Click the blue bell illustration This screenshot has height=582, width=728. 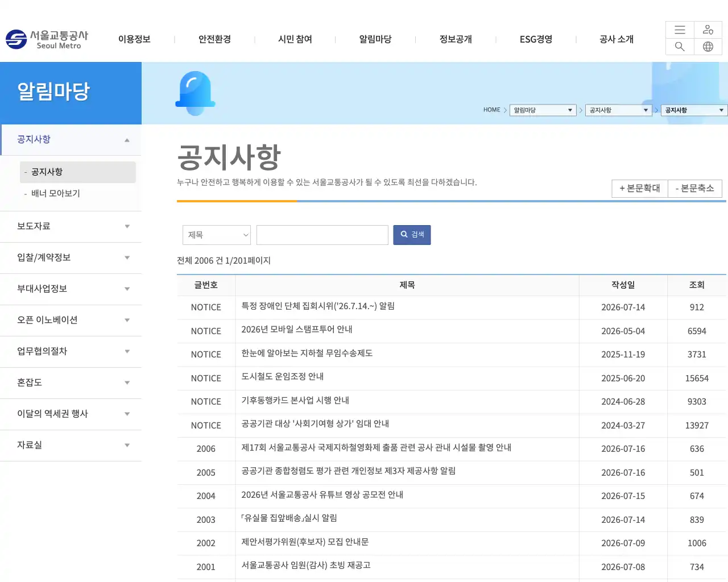coord(195,93)
